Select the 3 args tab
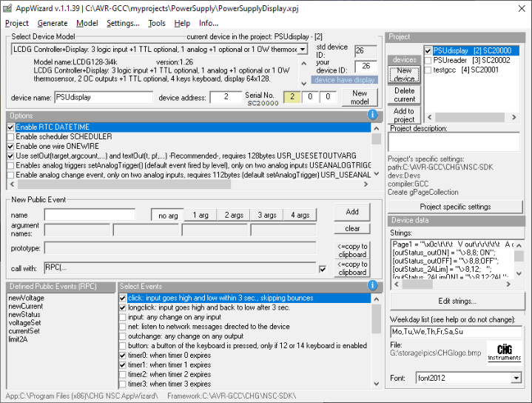This screenshot has height=403, width=532. pyautogui.click(x=266, y=215)
